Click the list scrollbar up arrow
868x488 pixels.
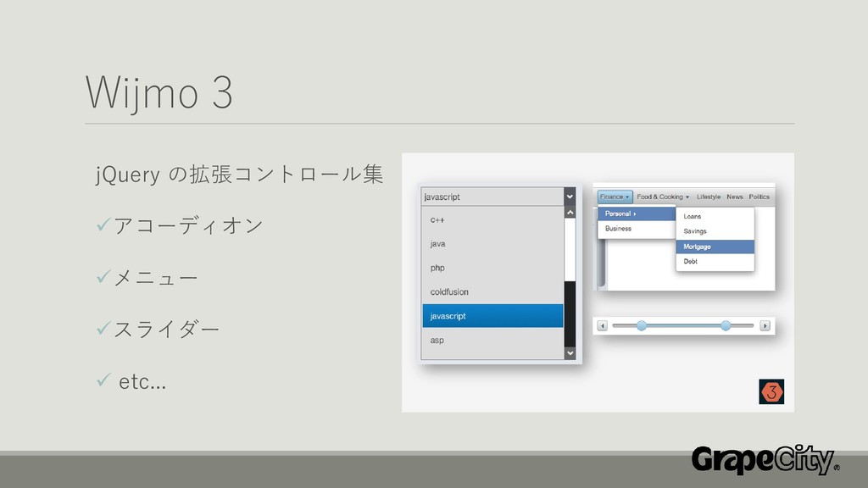[570, 213]
